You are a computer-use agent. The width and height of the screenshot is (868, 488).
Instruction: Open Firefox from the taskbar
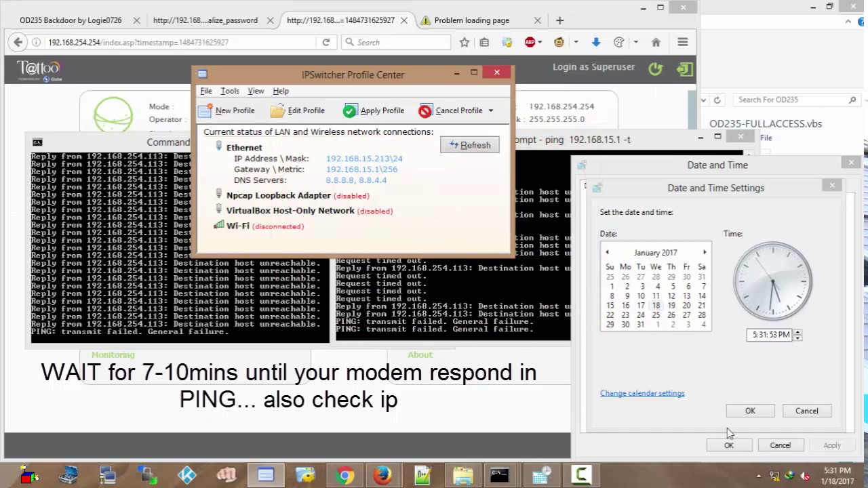pyautogui.click(x=383, y=475)
